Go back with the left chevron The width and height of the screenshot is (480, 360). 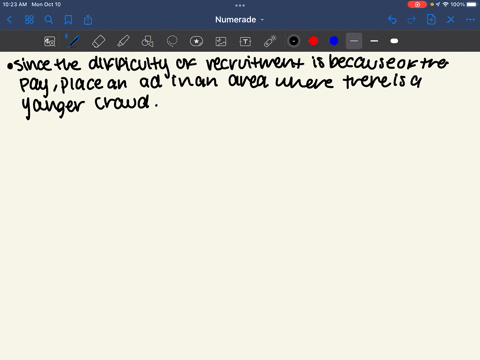(9, 20)
